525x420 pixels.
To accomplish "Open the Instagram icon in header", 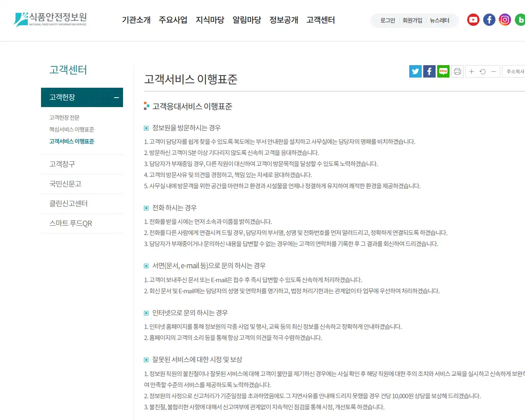I will (505, 20).
